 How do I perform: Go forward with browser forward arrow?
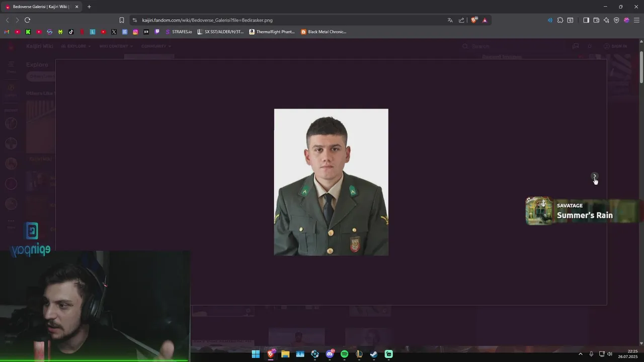click(17, 20)
